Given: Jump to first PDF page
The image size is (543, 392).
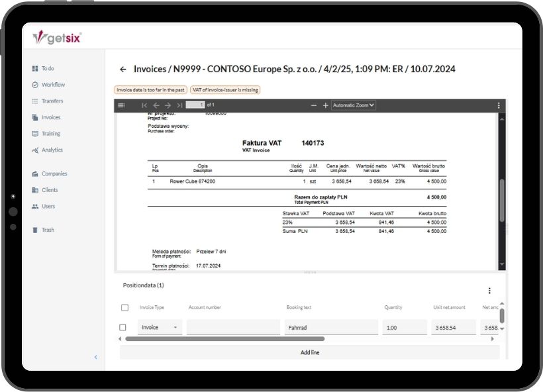Looking at the screenshot, I should pos(144,105).
